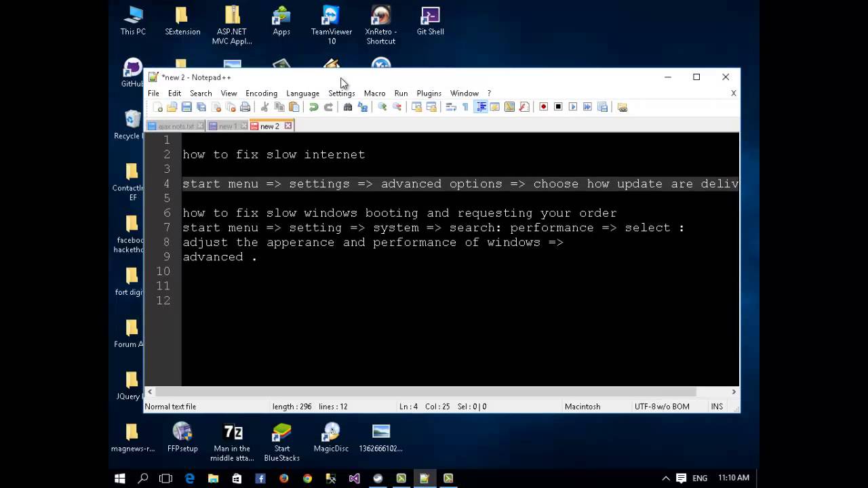
Task: Click the horizontal scrollbar right arrow
Action: 734,392
